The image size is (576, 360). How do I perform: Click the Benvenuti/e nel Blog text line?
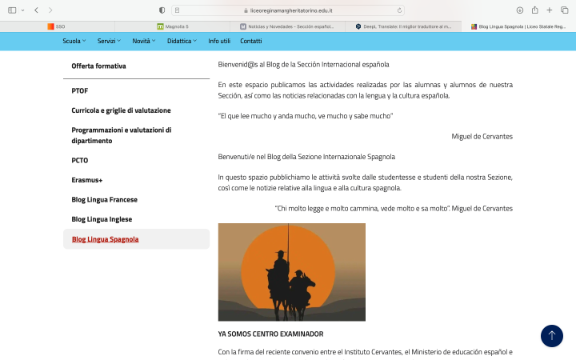click(306, 157)
